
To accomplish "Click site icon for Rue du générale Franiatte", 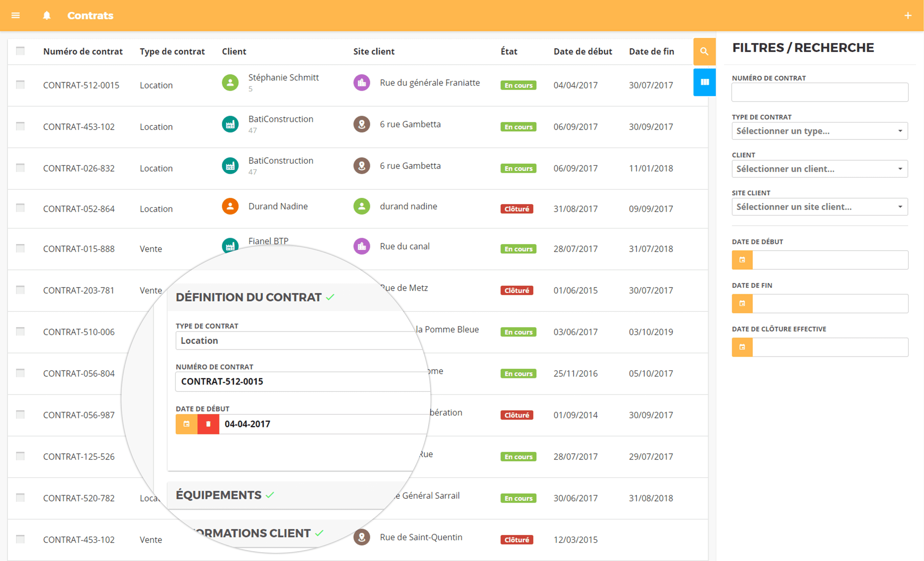I will (362, 82).
